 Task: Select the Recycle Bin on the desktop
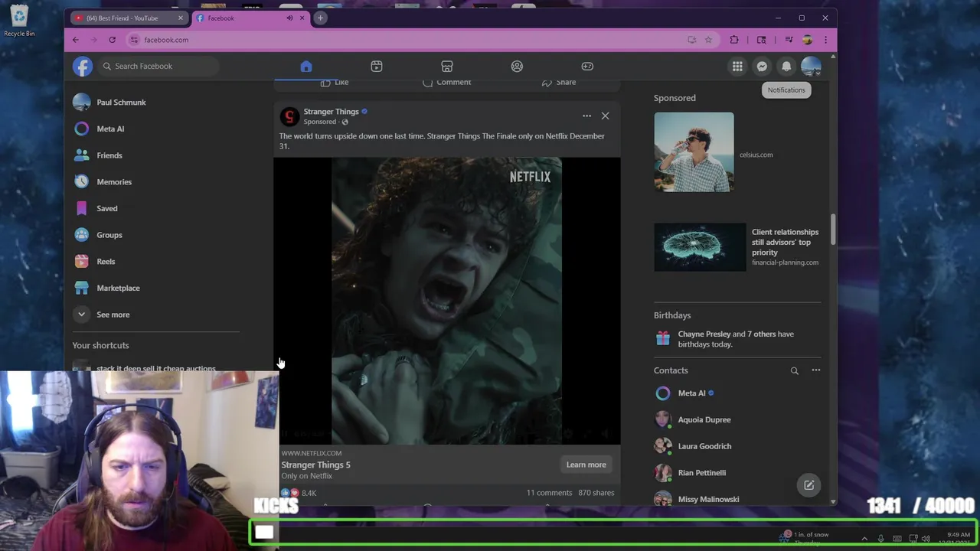19,21
